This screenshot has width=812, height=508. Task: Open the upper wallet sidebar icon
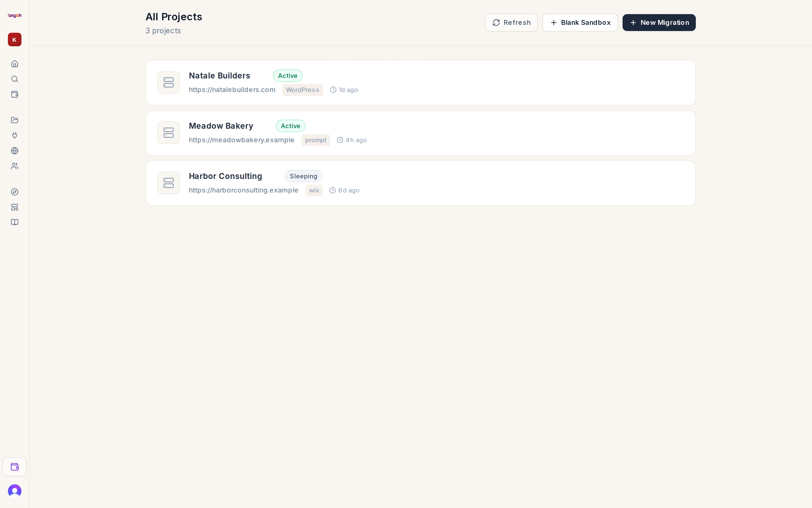click(x=14, y=95)
